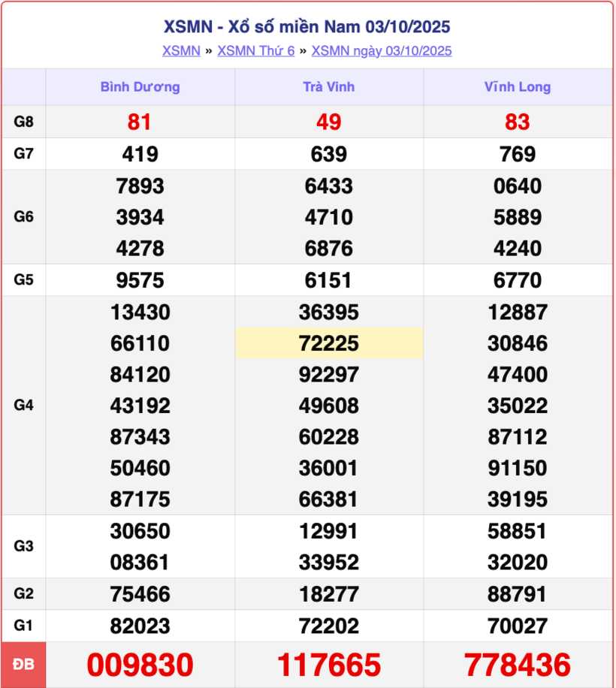616x688 pixels.
Task: Select the Bình Dương column header
Action: click(140, 87)
